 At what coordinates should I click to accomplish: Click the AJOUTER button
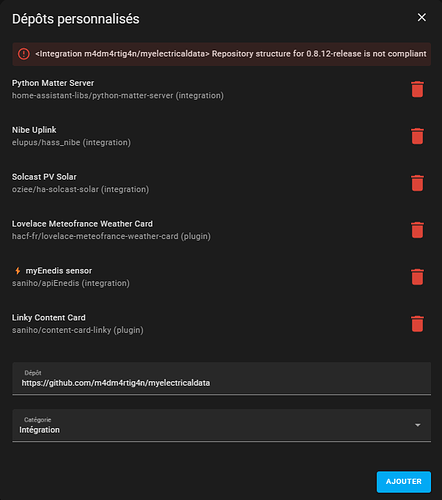(404, 482)
